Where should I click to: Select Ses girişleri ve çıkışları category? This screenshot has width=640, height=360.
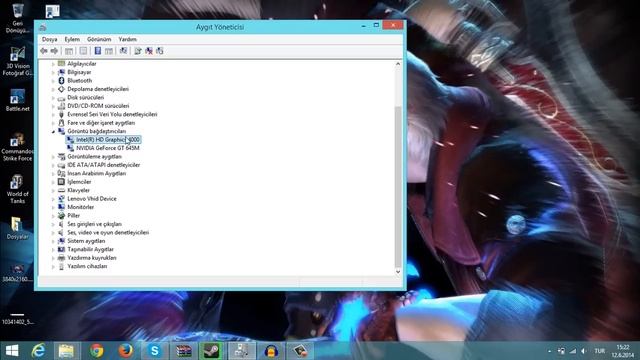94,224
